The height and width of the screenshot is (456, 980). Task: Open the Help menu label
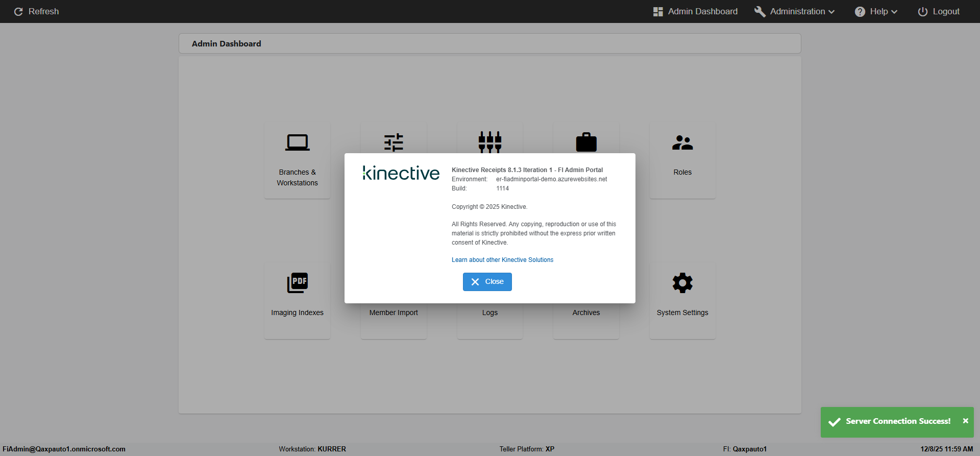pyautogui.click(x=879, y=12)
